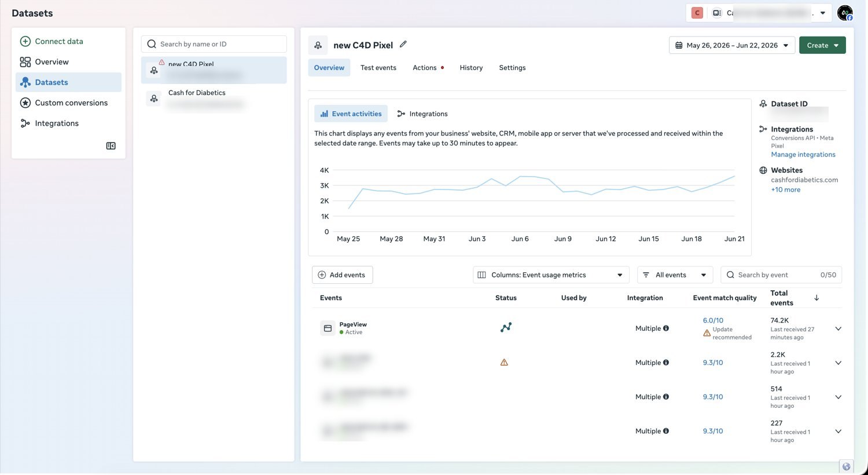Click the Dataset ID icon

coord(763,104)
